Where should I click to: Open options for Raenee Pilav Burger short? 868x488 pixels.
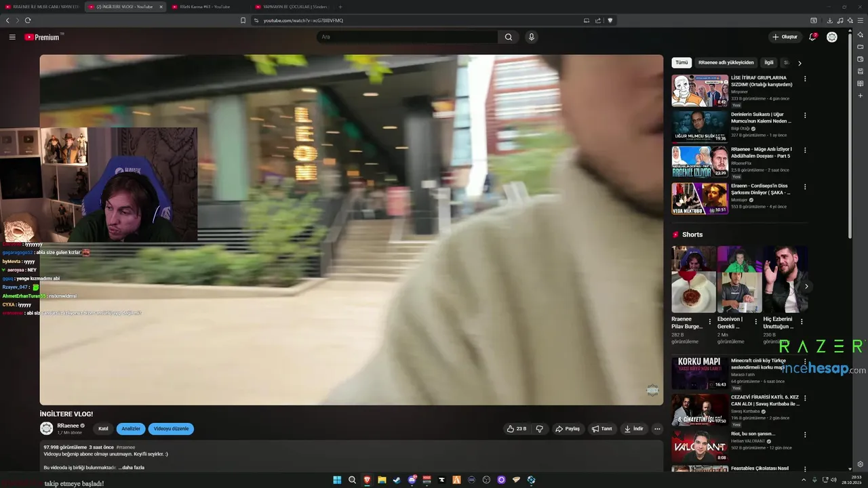(710, 322)
